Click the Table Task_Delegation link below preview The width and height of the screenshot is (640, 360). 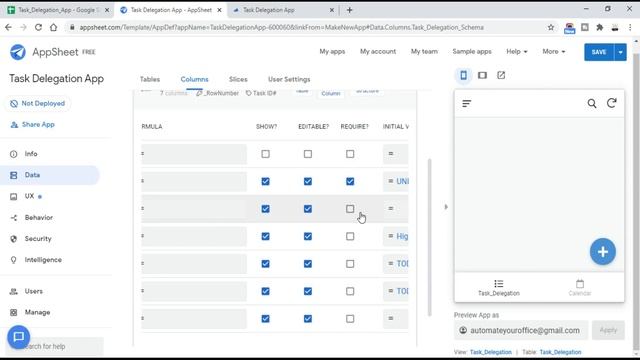click(560, 352)
